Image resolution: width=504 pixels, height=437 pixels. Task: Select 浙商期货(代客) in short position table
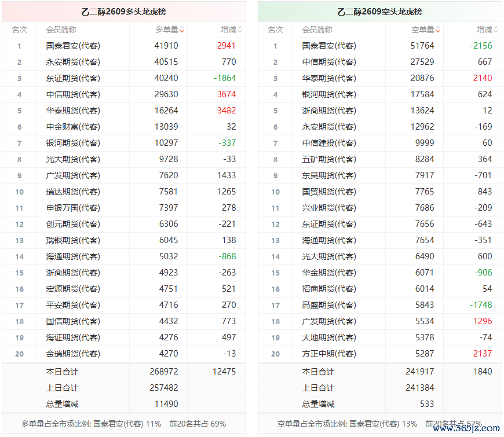click(329, 111)
